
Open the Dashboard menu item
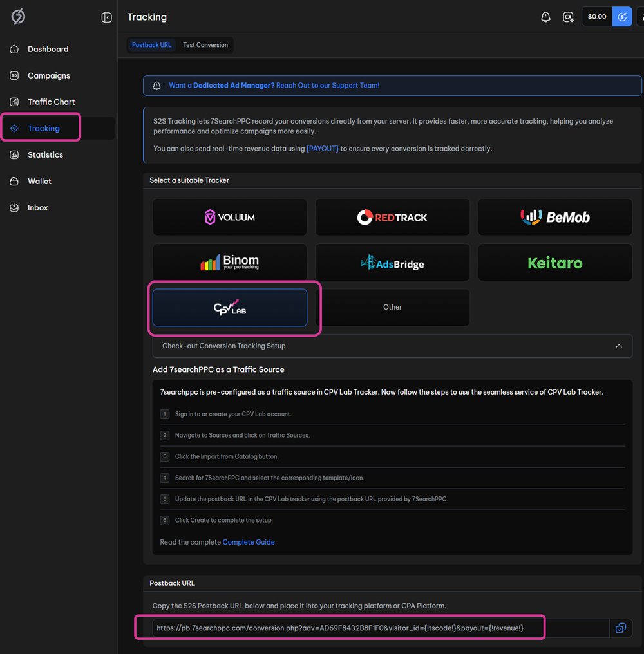pyautogui.click(x=48, y=49)
